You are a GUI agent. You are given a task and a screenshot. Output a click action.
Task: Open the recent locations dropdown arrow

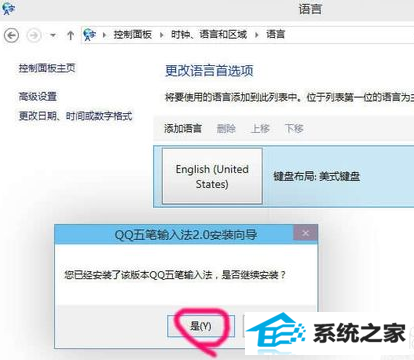pos(53,35)
